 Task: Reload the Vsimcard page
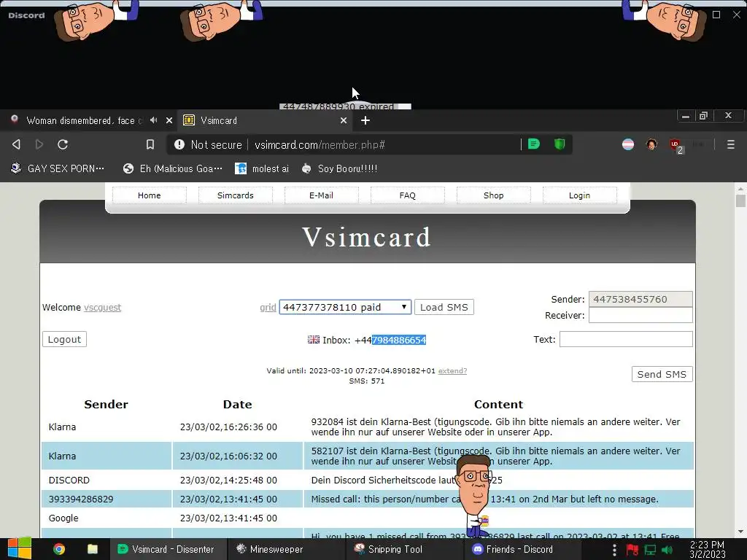coord(63,144)
